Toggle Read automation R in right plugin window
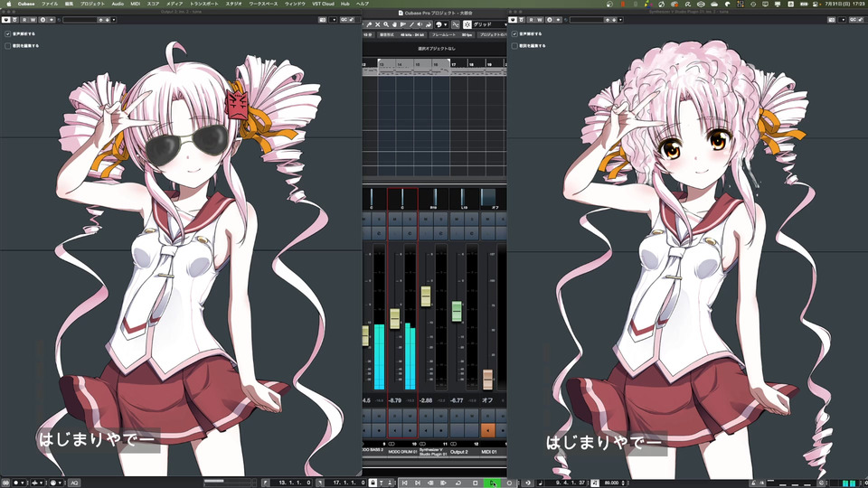Screen dimensions: 868x488 click(x=532, y=20)
